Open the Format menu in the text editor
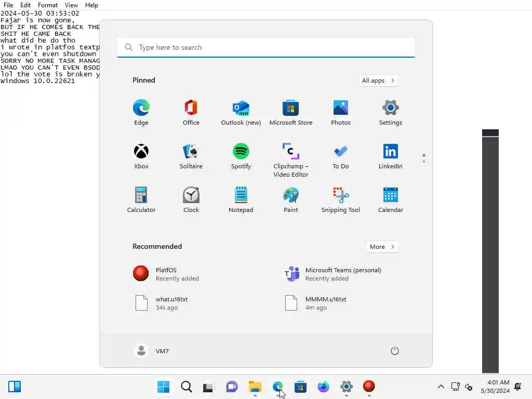The image size is (532, 399). coord(47,5)
